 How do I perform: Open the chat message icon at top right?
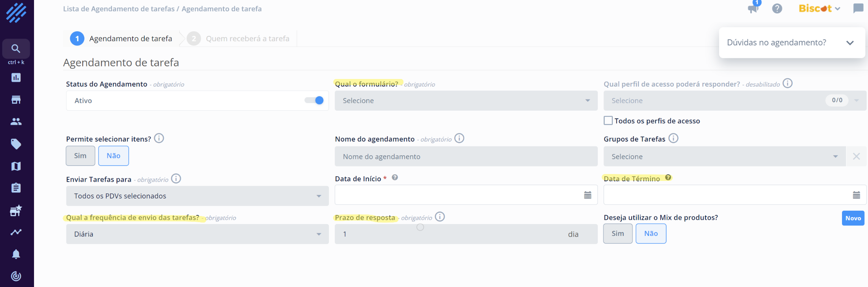(x=858, y=8)
